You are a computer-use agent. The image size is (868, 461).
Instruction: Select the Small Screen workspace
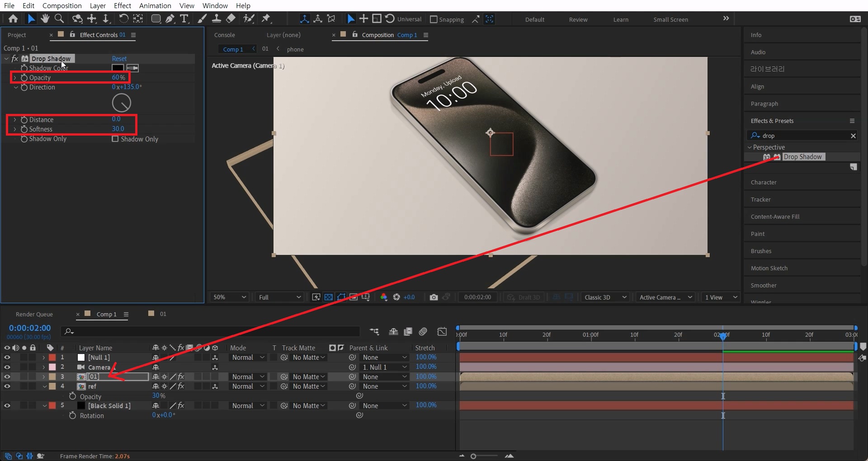pyautogui.click(x=671, y=19)
